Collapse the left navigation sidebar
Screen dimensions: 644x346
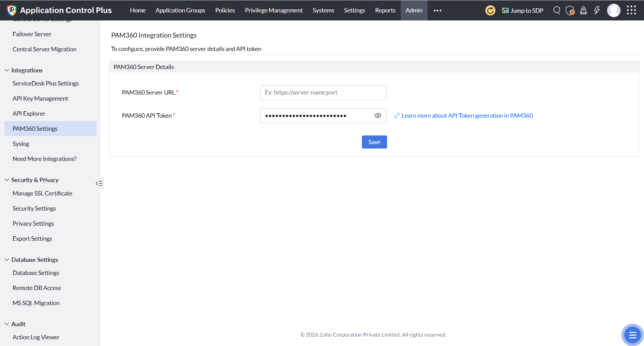[x=99, y=183]
